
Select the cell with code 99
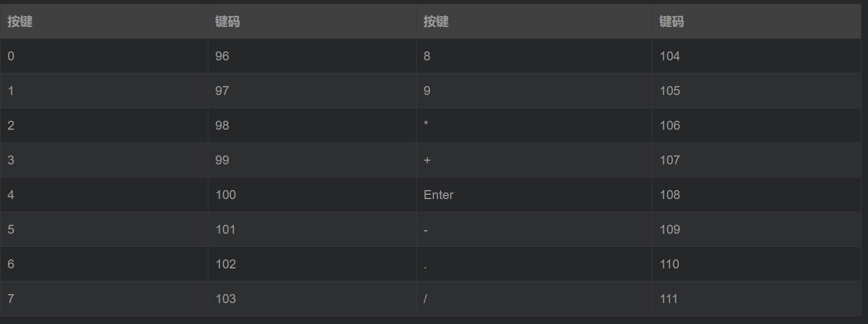[x=312, y=160]
